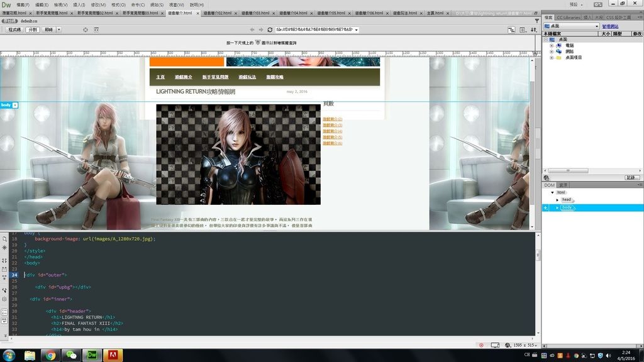Switch to 分割 (Split) view
This screenshot has height=362, width=644.
coord(33,30)
